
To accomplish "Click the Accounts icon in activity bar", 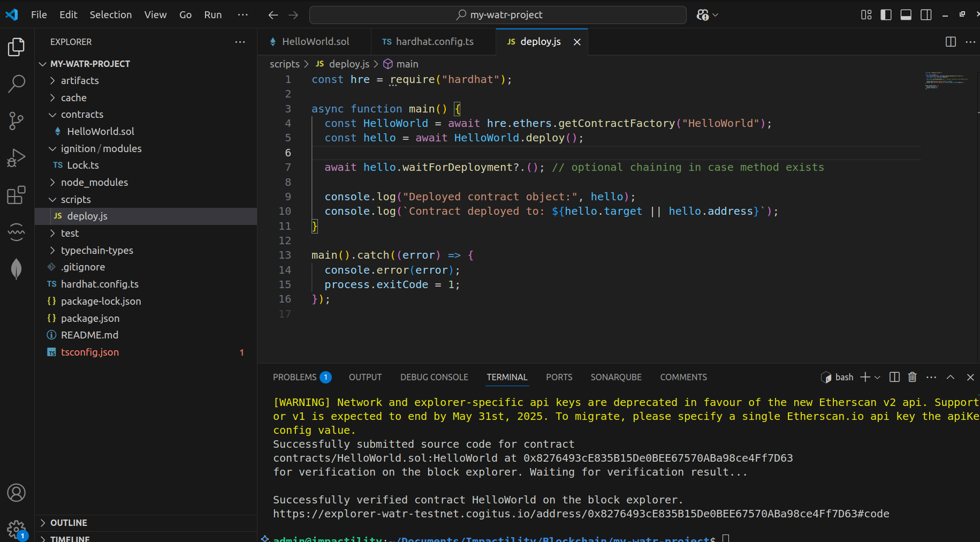I will pyautogui.click(x=17, y=493).
